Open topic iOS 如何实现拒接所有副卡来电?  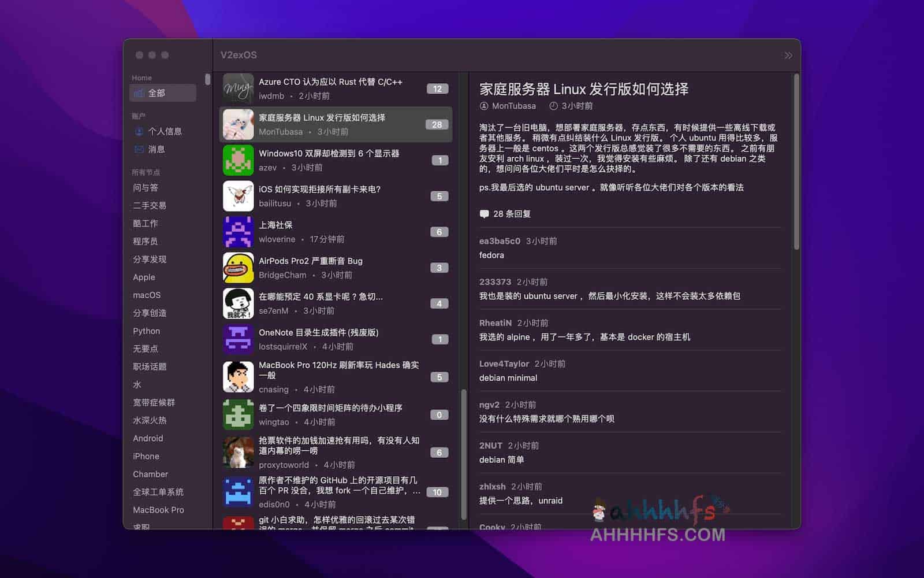319,190
